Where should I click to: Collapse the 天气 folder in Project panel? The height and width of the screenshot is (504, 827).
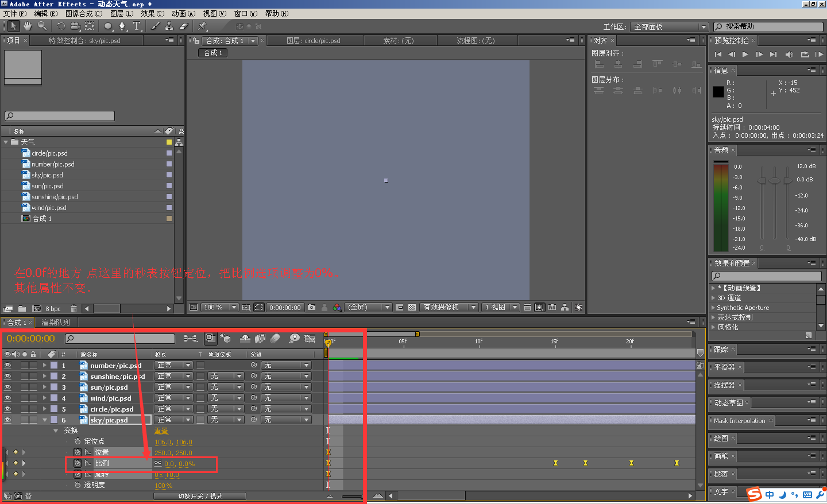pos(6,142)
